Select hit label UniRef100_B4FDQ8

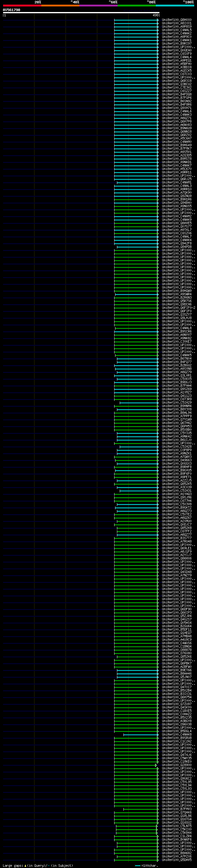pos(176,94)
